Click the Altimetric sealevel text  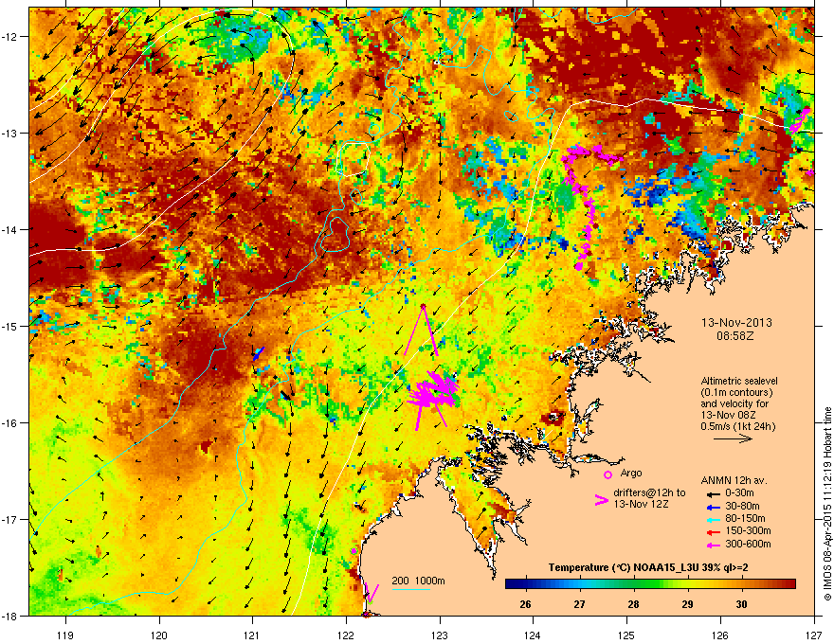pos(739,381)
